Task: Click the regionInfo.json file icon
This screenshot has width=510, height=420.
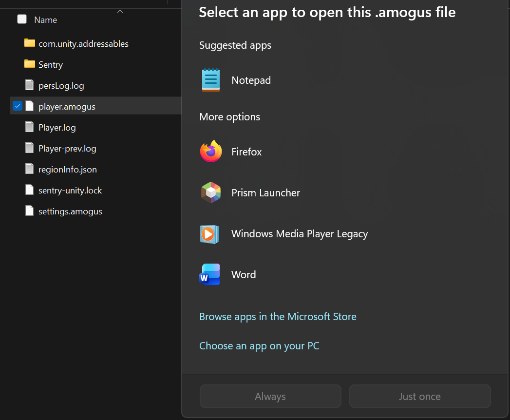Action: (x=30, y=169)
